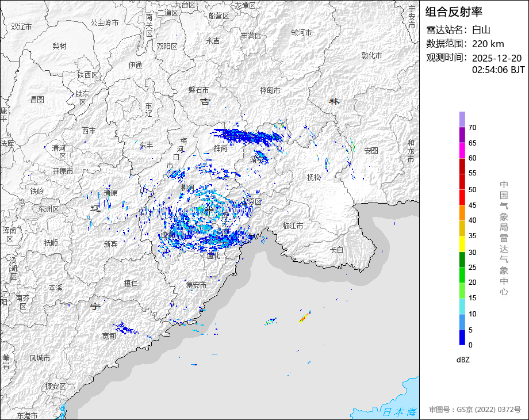The height and width of the screenshot is (420, 529).
Task: Click the 组合反射率 title heading
Action: pos(454,12)
